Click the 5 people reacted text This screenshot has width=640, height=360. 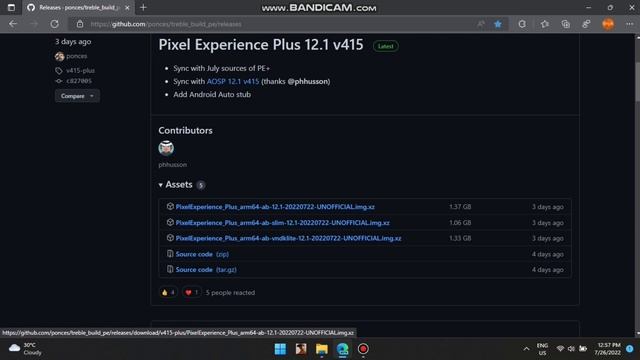click(230, 293)
